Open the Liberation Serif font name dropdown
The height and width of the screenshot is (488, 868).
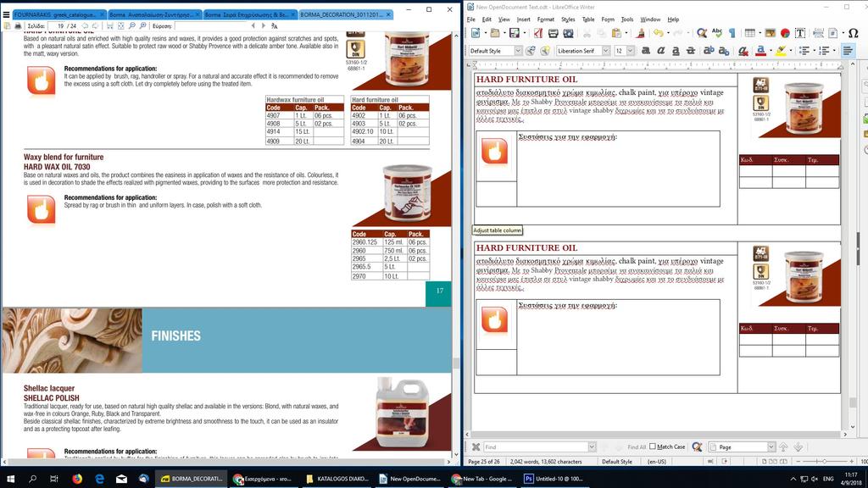point(605,51)
